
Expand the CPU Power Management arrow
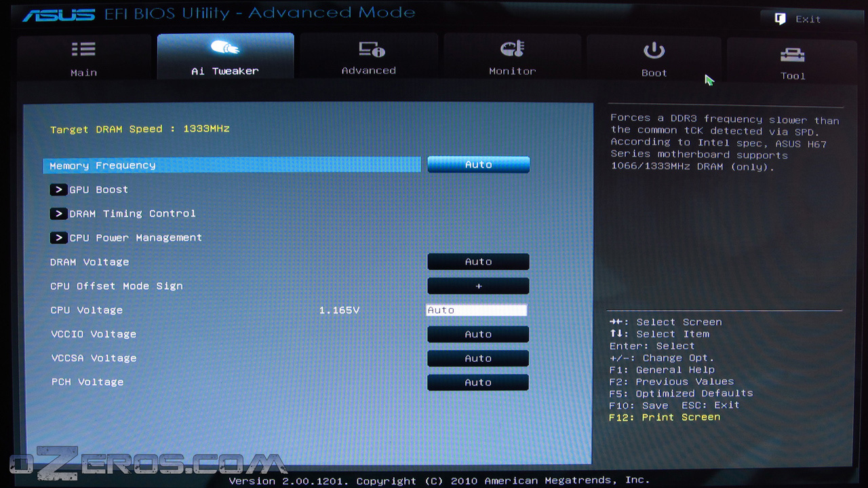pos(58,238)
